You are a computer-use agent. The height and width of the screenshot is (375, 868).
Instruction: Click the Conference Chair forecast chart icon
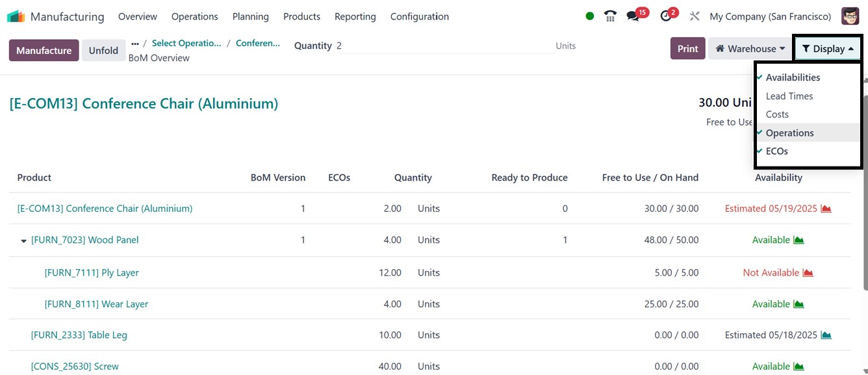tap(826, 209)
